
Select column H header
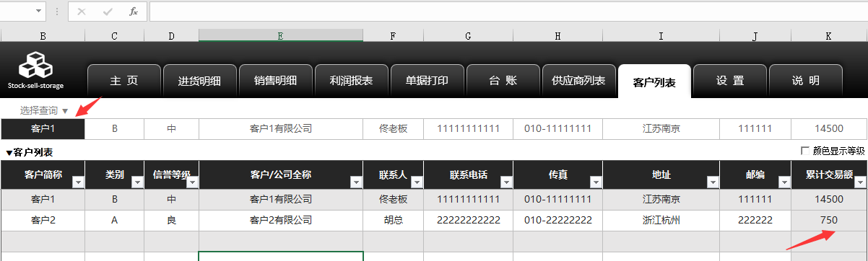tap(557, 35)
